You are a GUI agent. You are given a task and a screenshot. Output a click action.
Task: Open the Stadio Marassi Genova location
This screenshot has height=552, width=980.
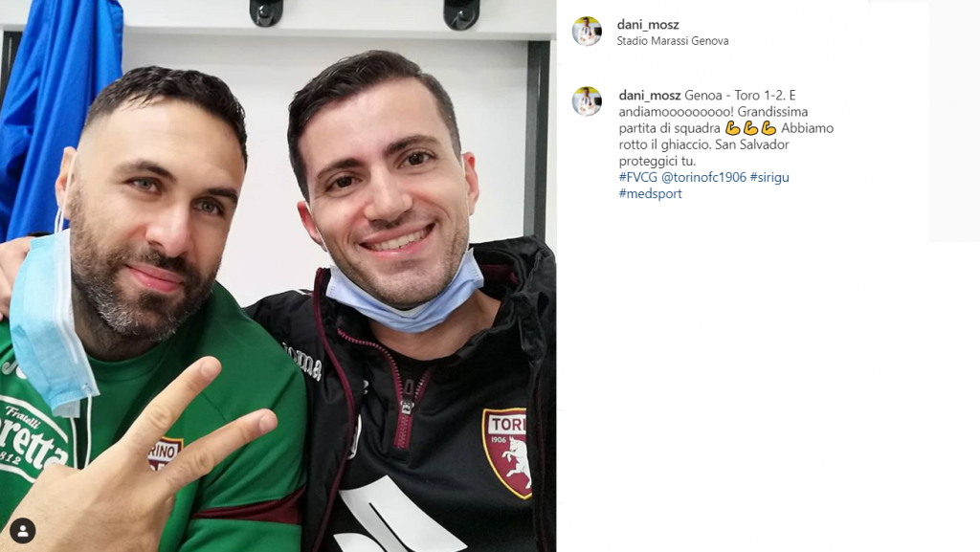point(673,40)
